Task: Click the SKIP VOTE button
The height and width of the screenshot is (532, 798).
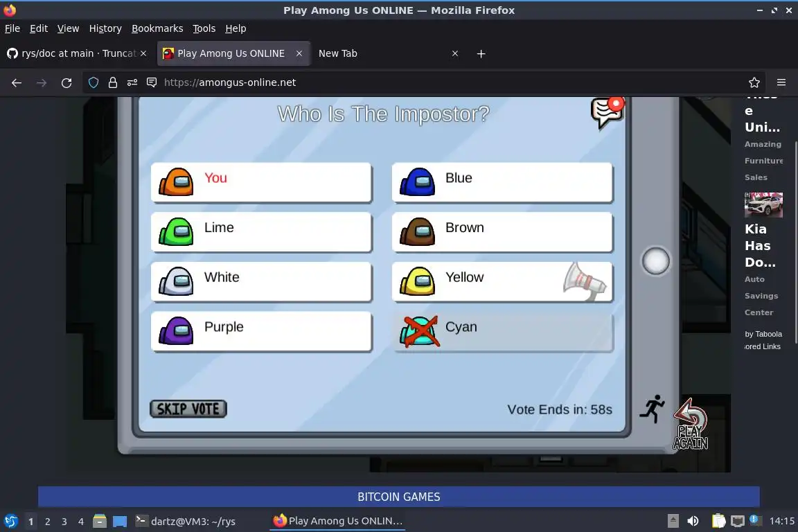Action: [188, 409]
